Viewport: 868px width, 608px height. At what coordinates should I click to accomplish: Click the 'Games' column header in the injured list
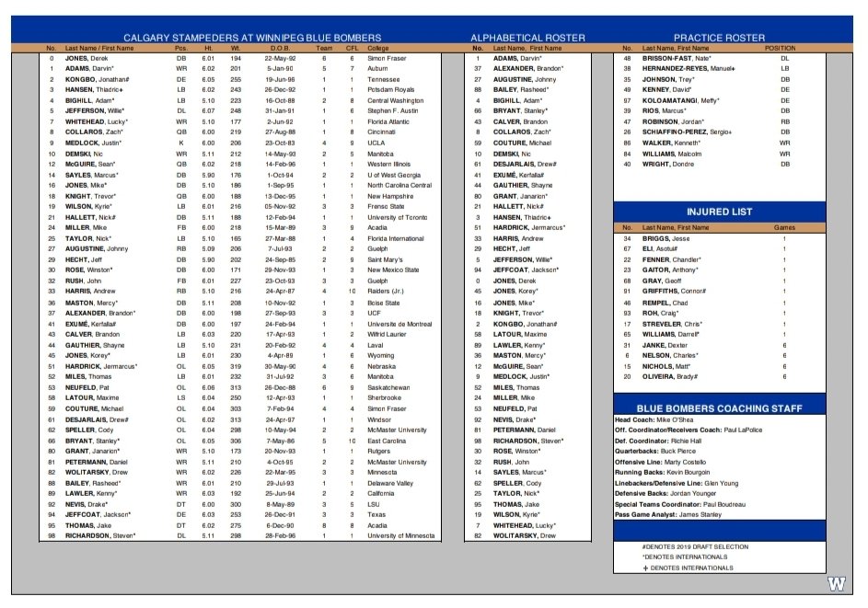coord(784,227)
